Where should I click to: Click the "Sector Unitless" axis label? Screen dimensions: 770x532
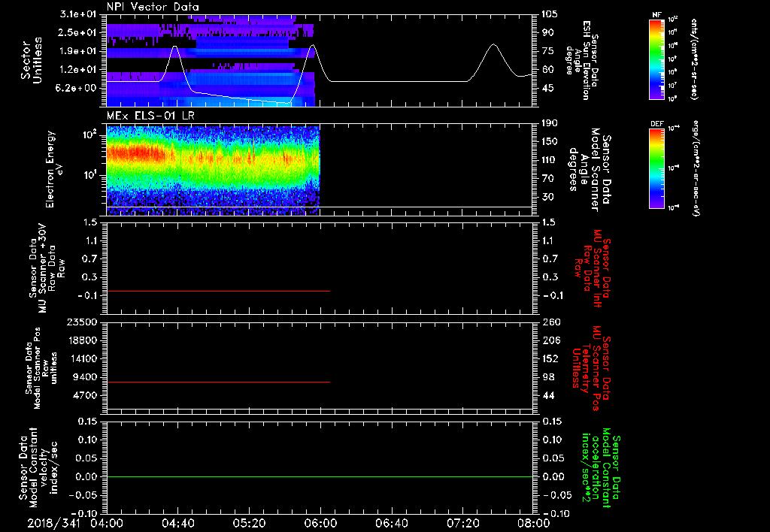31,60
